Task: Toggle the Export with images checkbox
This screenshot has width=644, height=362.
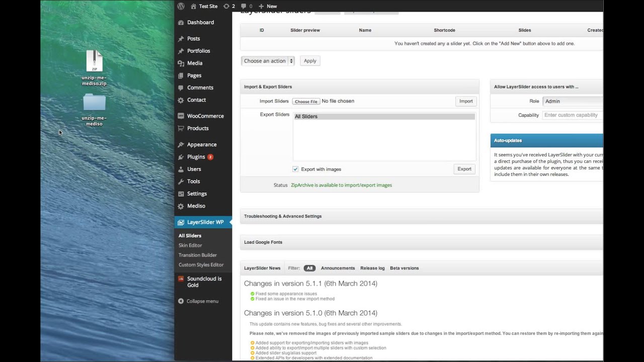Action: (295, 169)
